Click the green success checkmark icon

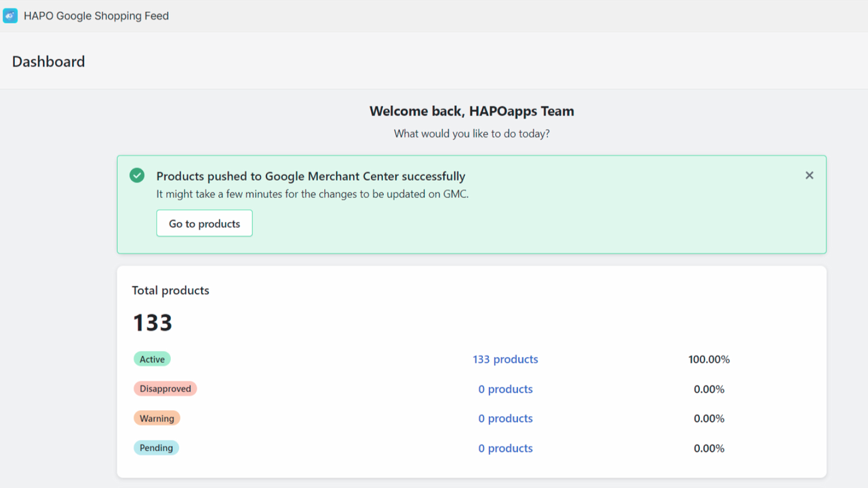point(137,176)
